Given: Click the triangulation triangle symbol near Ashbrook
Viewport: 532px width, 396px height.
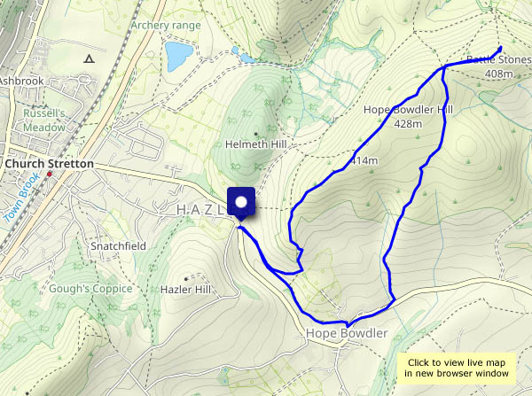Looking at the screenshot, I should pyautogui.click(x=89, y=59).
